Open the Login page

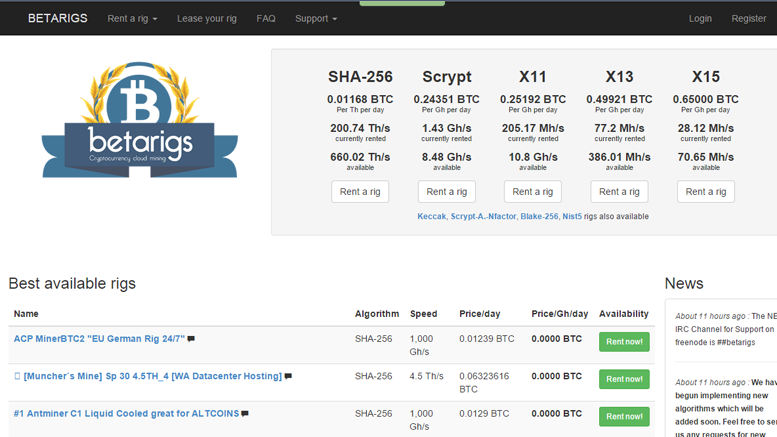tap(700, 18)
